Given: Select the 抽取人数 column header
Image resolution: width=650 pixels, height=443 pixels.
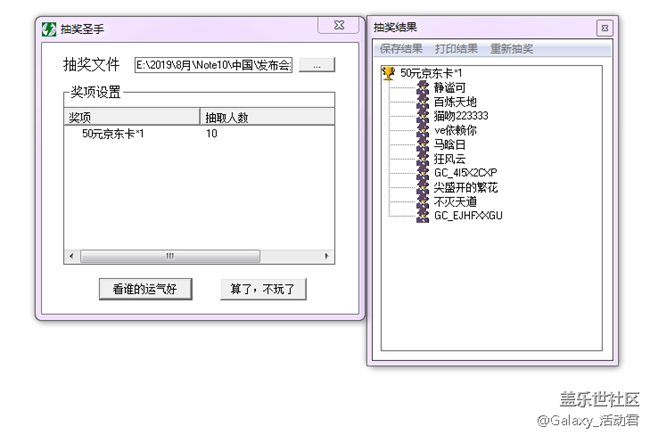Looking at the screenshot, I should click(266, 117).
